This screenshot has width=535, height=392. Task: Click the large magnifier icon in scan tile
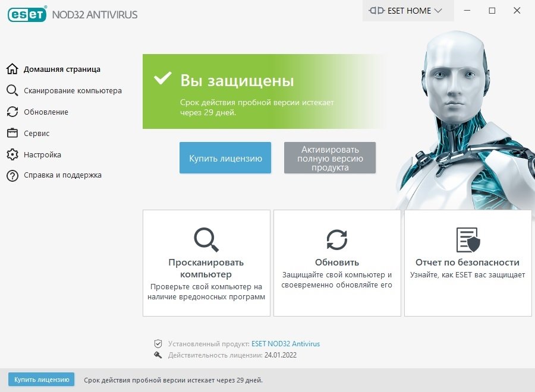tap(206, 239)
